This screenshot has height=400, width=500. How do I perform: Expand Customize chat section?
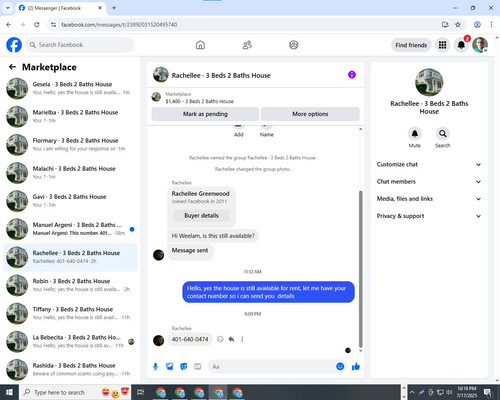click(x=429, y=164)
